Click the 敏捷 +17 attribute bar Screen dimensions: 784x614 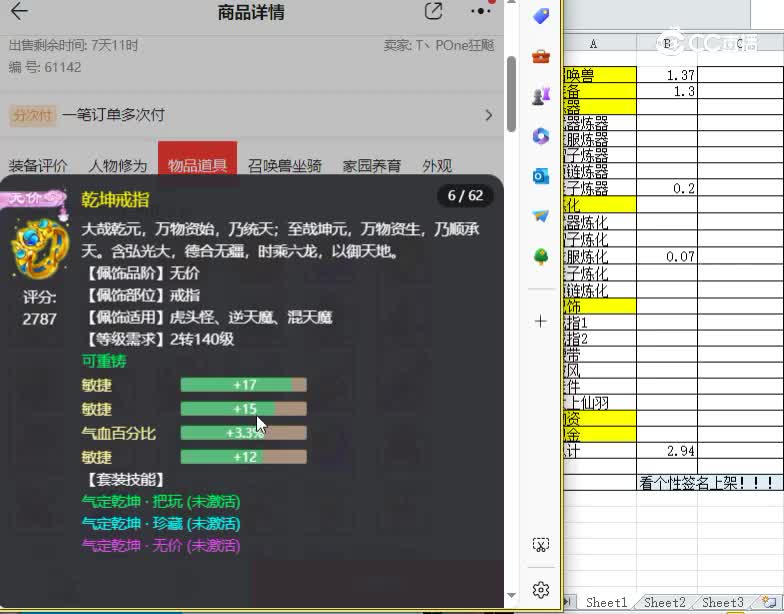pos(244,384)
